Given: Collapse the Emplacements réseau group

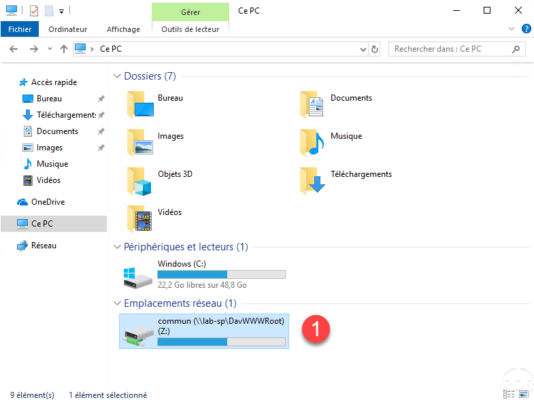Looking at the screenshot, I should tap(117, 303).
